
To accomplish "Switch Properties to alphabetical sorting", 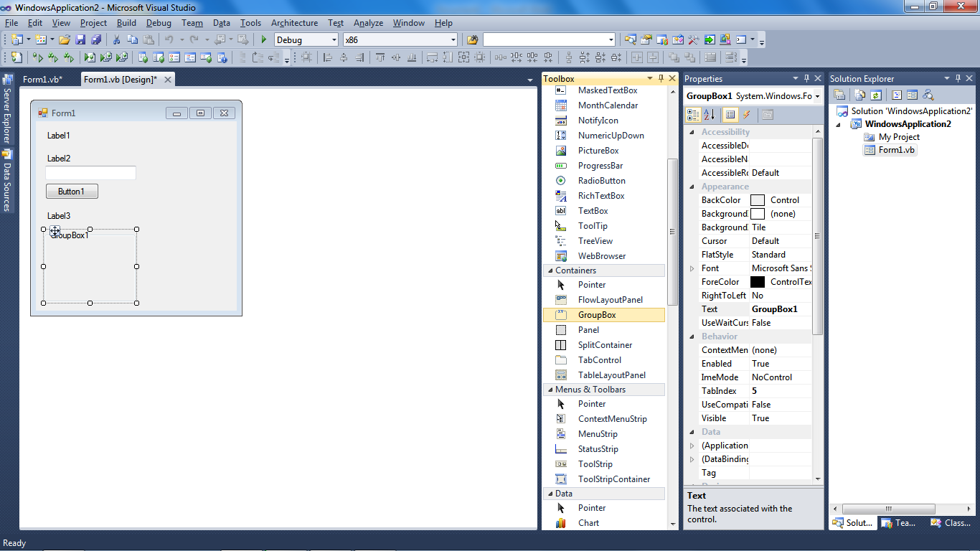I will (x=707, y=115).
